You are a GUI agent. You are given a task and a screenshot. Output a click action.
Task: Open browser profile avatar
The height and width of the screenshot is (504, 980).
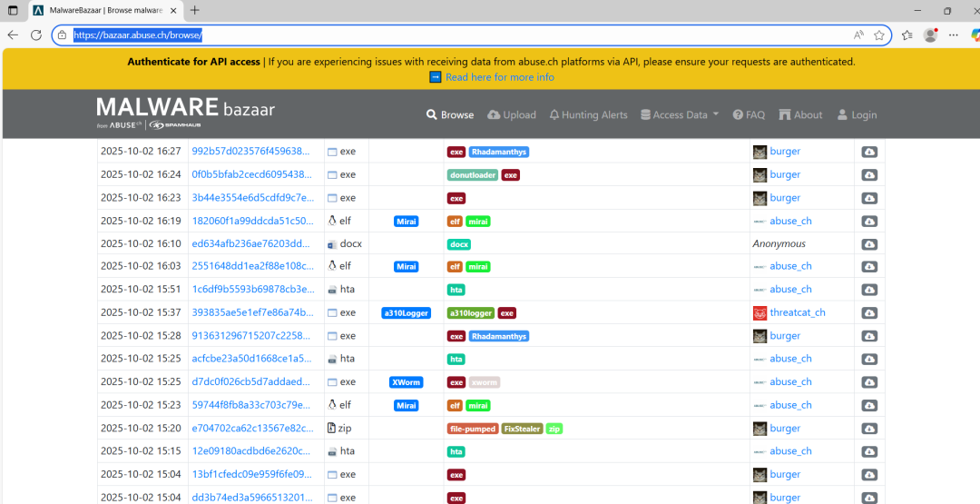click(931, 35)
